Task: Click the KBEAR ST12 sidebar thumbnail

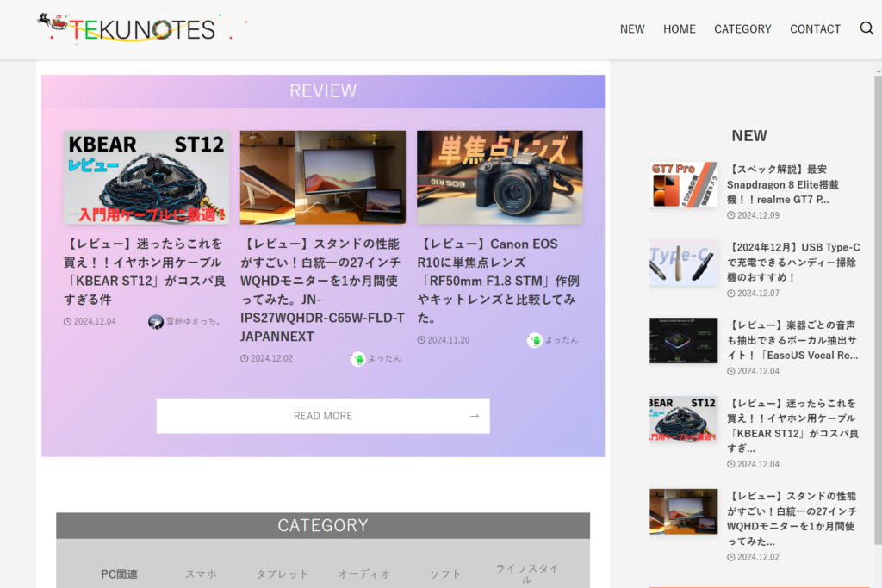Action: tap(683, 418)
